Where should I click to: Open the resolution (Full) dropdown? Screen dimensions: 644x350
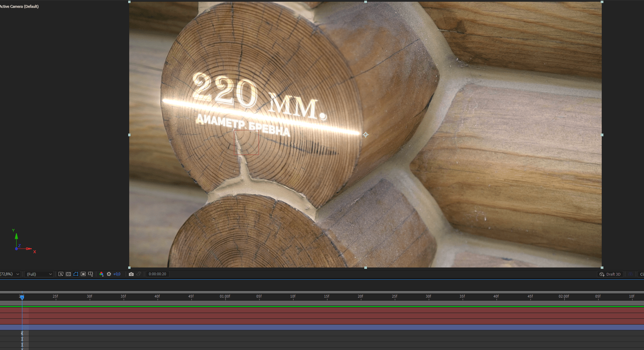(x=38, y=274)
